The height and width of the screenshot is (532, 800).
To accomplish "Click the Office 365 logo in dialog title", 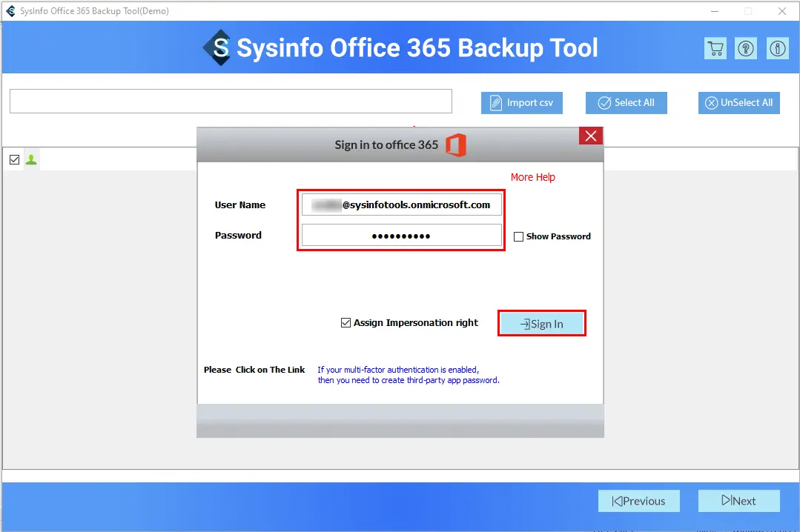I will pyautogui.click(x=456, y=145).
